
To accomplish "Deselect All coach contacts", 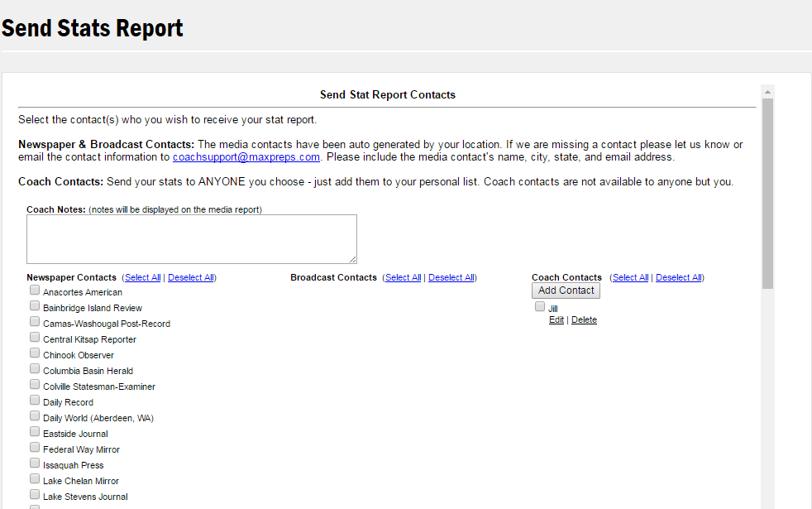I will (678, 278).
